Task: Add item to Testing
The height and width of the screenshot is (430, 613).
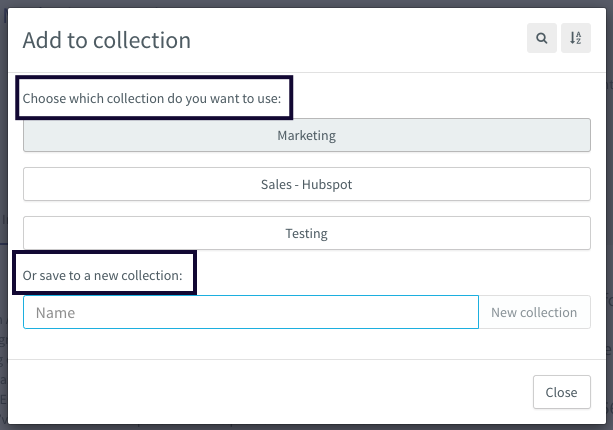Action: (x=307, y=233)
